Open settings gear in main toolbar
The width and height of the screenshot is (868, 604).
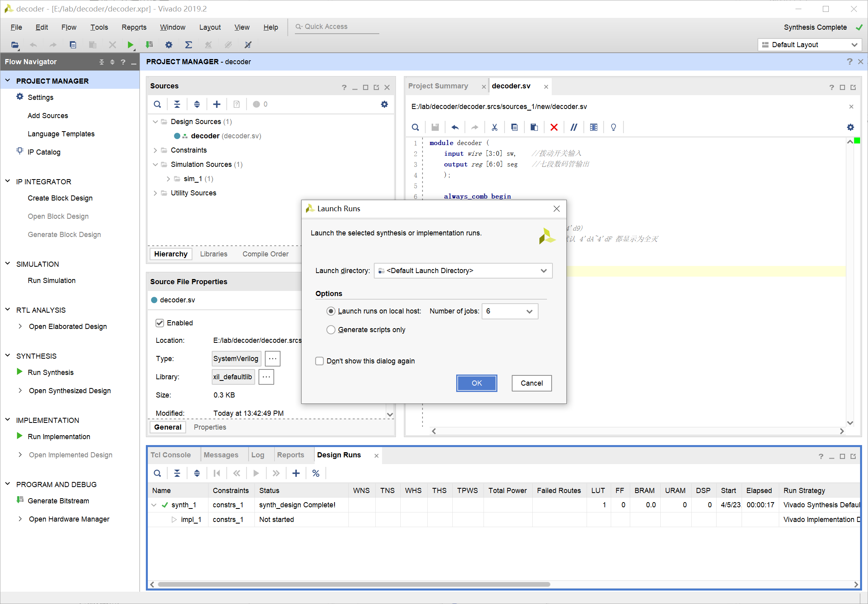tap(169, 45)
